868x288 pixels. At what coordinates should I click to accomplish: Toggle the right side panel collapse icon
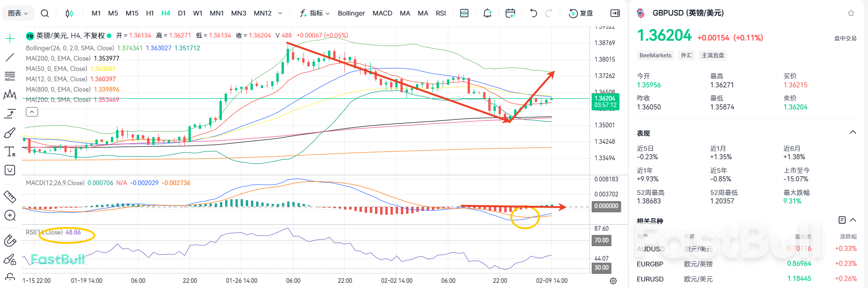[x=615, y=13]
